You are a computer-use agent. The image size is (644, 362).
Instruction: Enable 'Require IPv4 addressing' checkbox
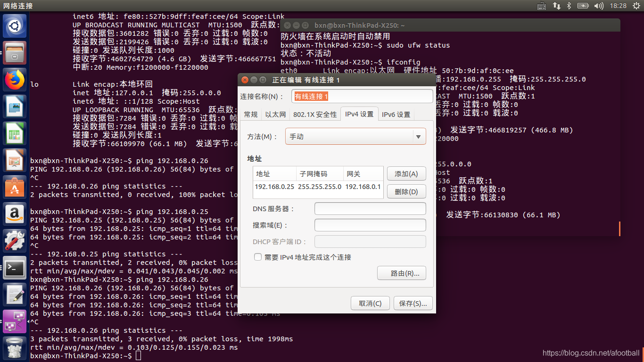point(258,257)
